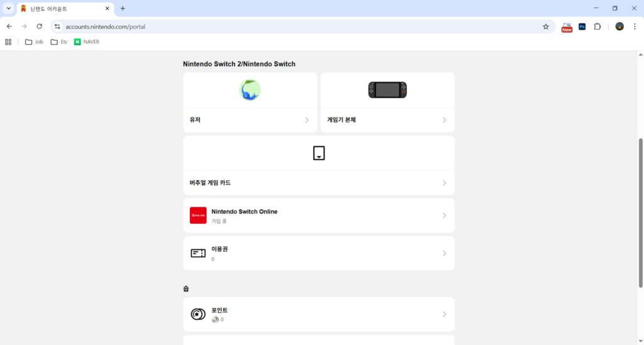Bookmark this page with the star icon

tap(545, 26)
